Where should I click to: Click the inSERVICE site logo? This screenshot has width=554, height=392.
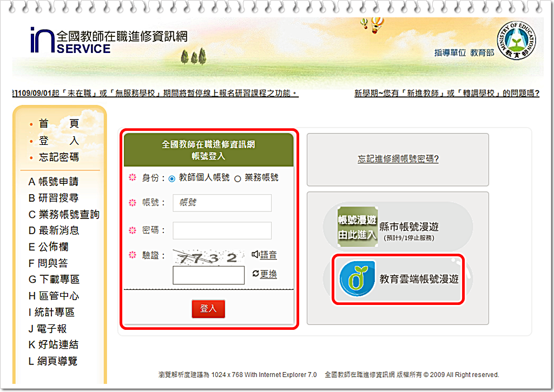(109, 41)
